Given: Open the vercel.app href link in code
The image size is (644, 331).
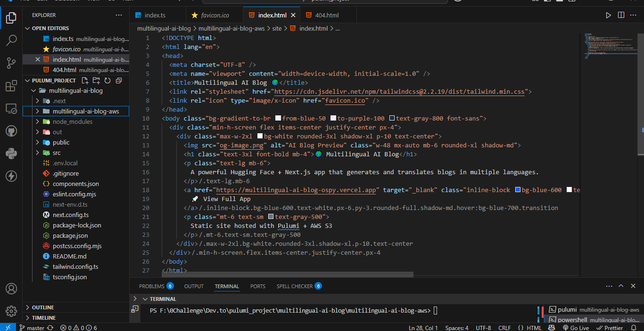Looking at the screenshot, I should (x=296, y=190).
